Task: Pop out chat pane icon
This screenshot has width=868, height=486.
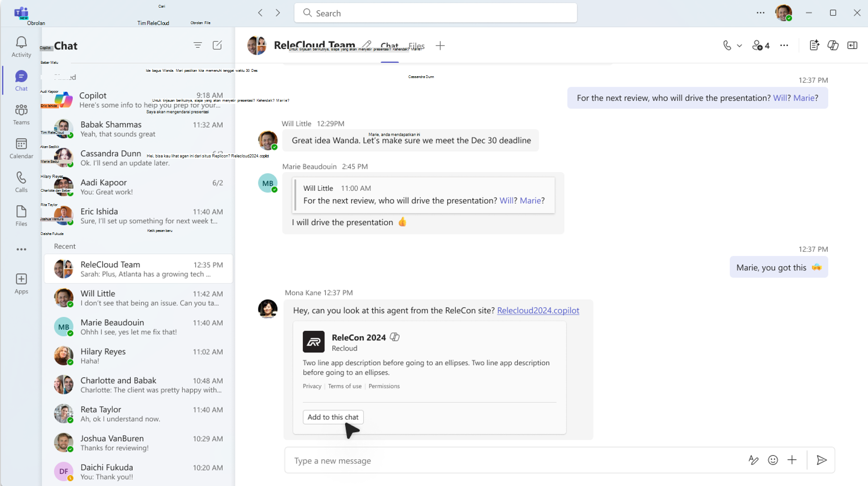Action: [x=852, y=45]
